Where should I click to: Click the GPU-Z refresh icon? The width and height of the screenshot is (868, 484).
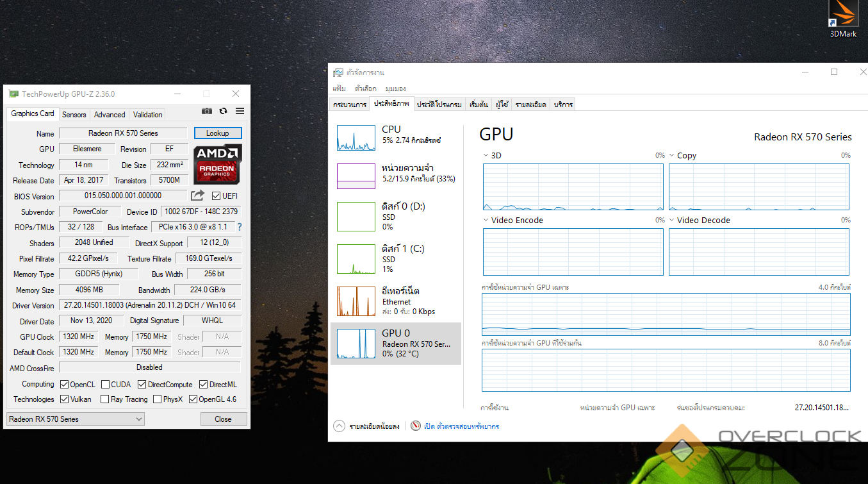click(223, 111)
